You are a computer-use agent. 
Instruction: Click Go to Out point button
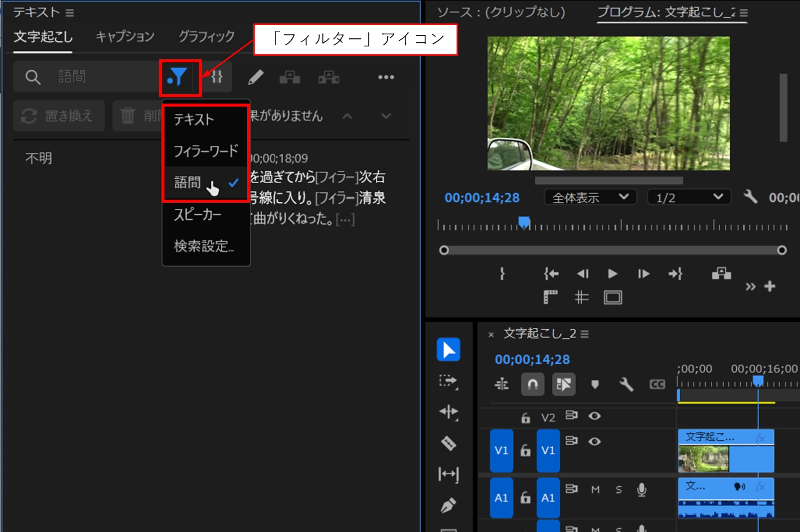(675, 273)
